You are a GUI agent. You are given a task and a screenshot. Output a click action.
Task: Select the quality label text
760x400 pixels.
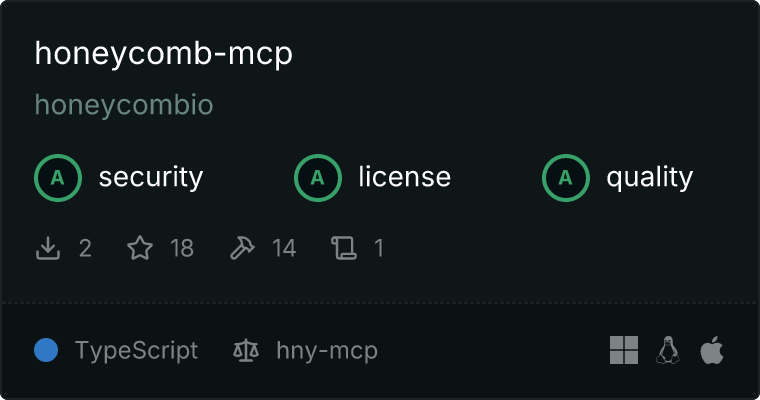pyautogui.click(x=650, y=177)
